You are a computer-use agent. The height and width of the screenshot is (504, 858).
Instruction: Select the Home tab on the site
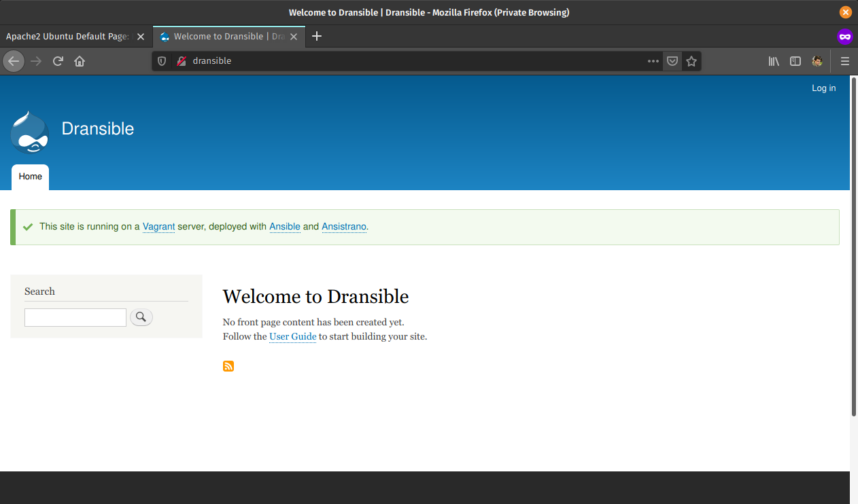click(30, 177)
